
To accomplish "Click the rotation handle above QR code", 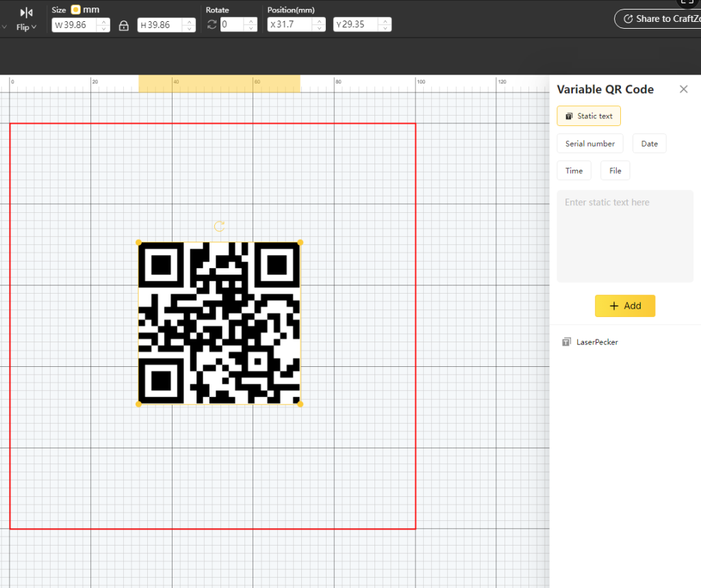I will click(219, 227).
